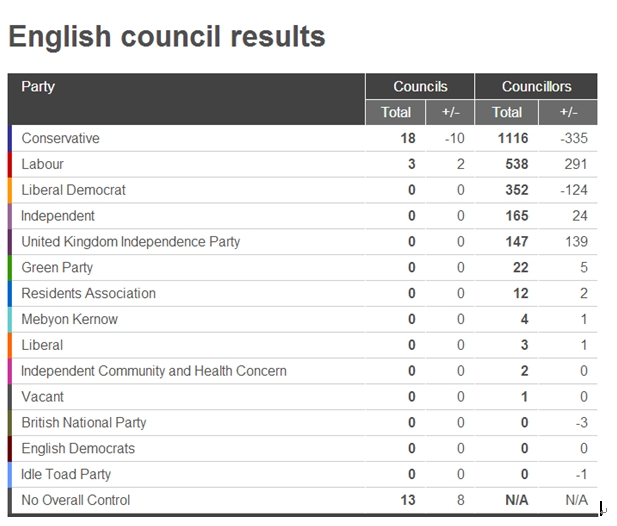Click United Kingdom Independence Party
The image size is (617, 526).
[131, 242]
